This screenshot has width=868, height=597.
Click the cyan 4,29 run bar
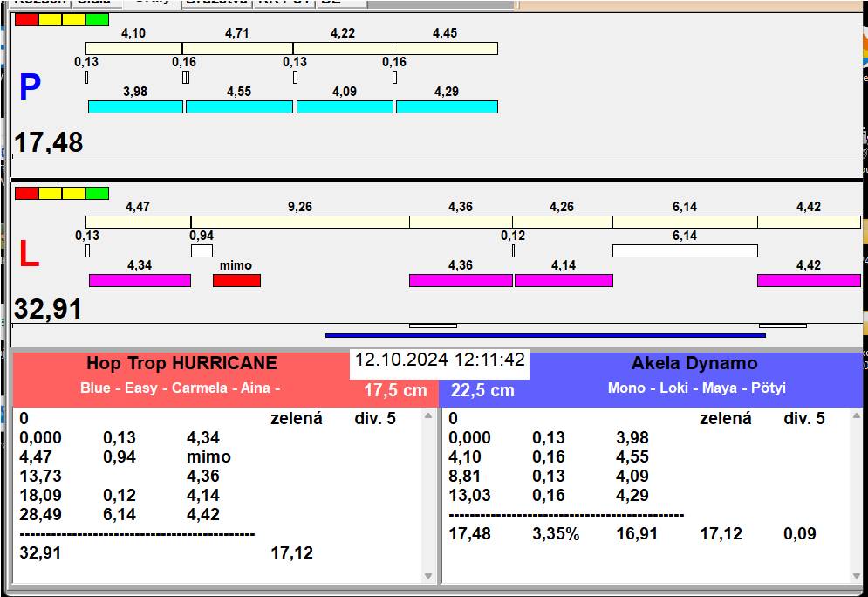(447, 106)
